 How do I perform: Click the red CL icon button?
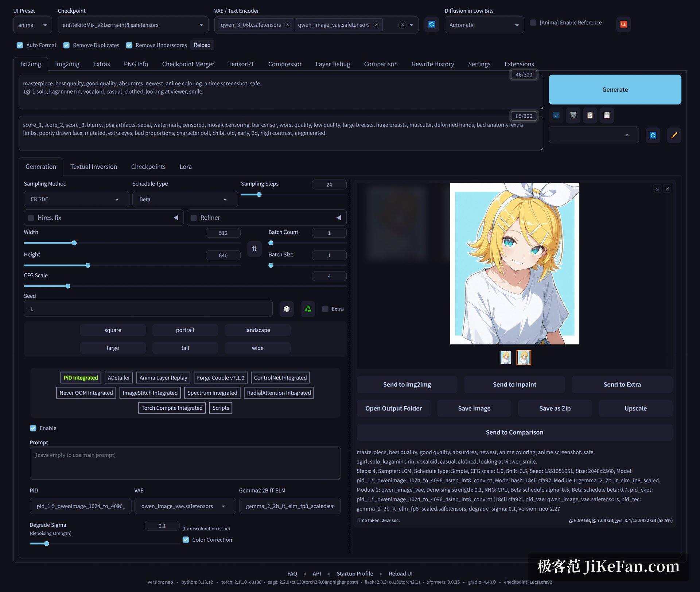(x=623, y=24)
